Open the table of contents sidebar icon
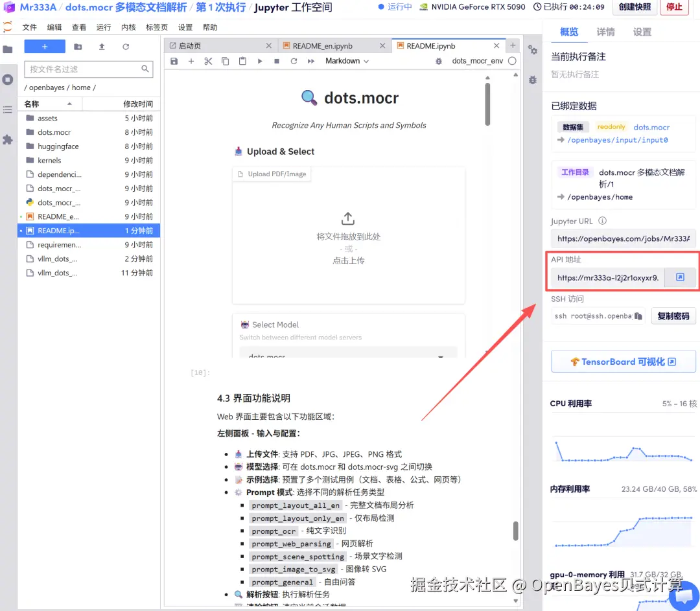 pos(8,110)
